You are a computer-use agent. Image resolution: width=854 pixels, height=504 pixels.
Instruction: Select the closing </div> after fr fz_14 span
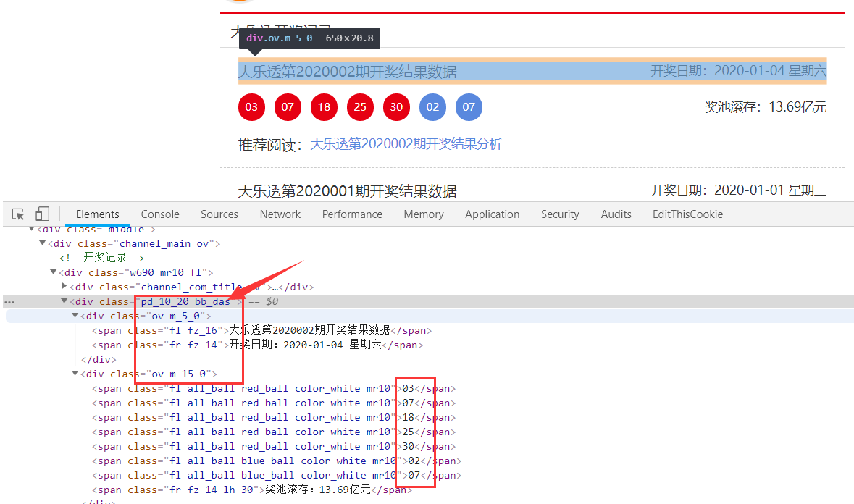99,359
